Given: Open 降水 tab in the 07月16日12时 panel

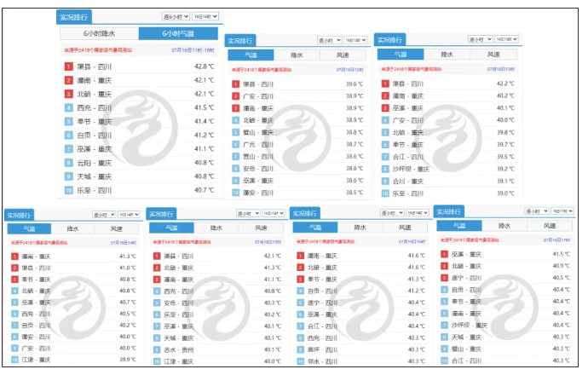Looking at the screenshot, I should tap(297, 55).
